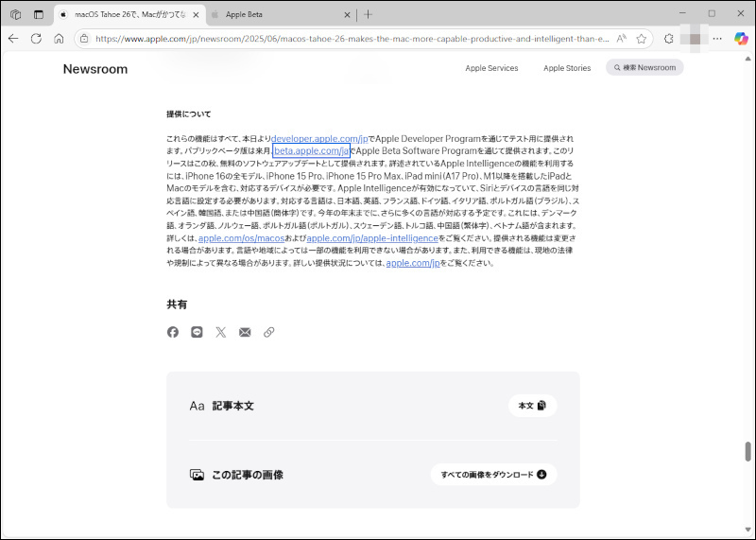Share article by email
This screenshot has height=540, width=756.
coord(245,332)
